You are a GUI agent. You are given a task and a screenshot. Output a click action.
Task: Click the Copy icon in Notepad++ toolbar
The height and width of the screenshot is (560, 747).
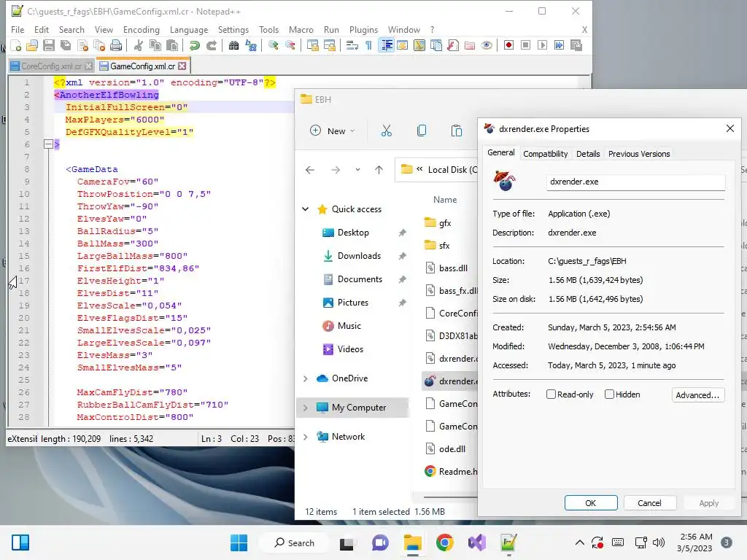[155, 45]
